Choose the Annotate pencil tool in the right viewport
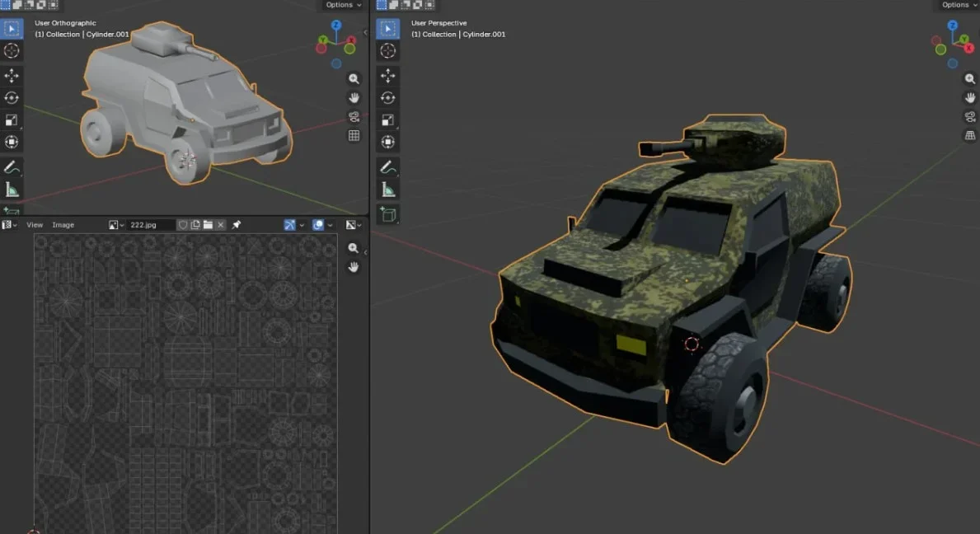The width and height of the screenshot is (980, 534). point(388,167)
